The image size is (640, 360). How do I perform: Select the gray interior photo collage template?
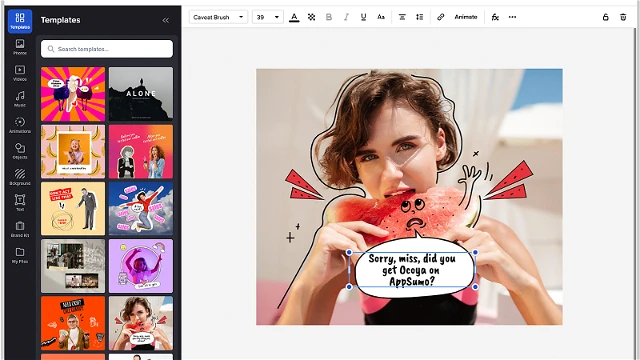pyautogui.click(x=73, y=266)
